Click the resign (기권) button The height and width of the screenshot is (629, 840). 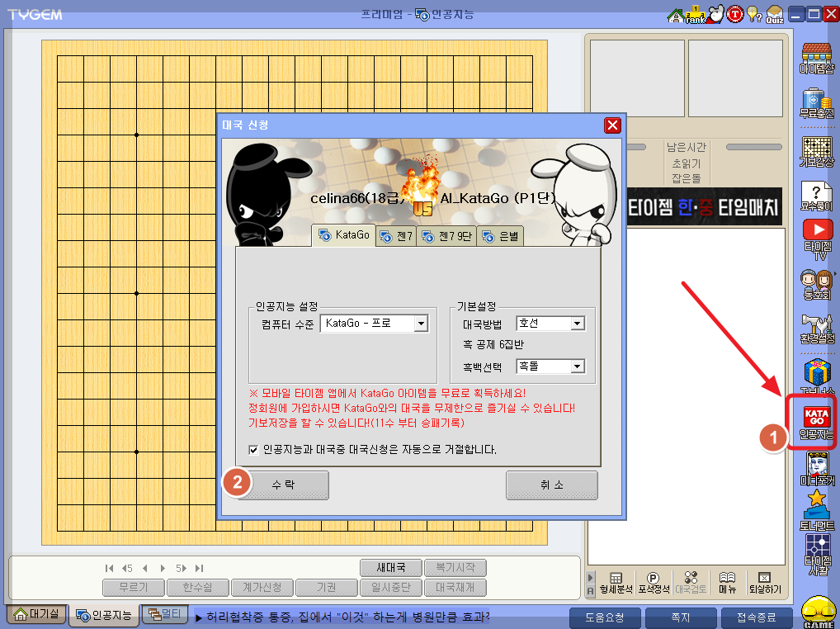point(326,588)
